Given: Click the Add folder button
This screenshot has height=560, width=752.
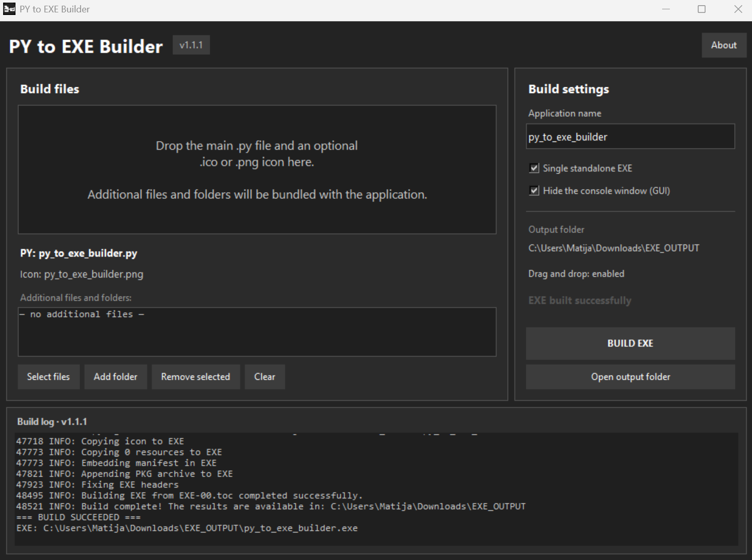Looking at the screenshot, I should click(x=116, y=377).
